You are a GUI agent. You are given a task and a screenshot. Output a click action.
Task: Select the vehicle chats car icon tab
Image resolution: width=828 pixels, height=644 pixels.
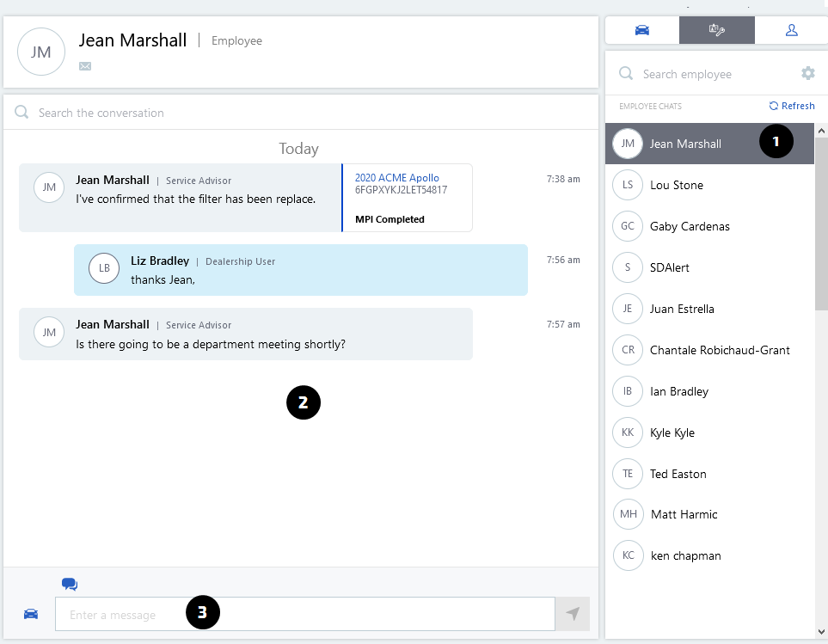pyautogui.click(x=641, y=29)
